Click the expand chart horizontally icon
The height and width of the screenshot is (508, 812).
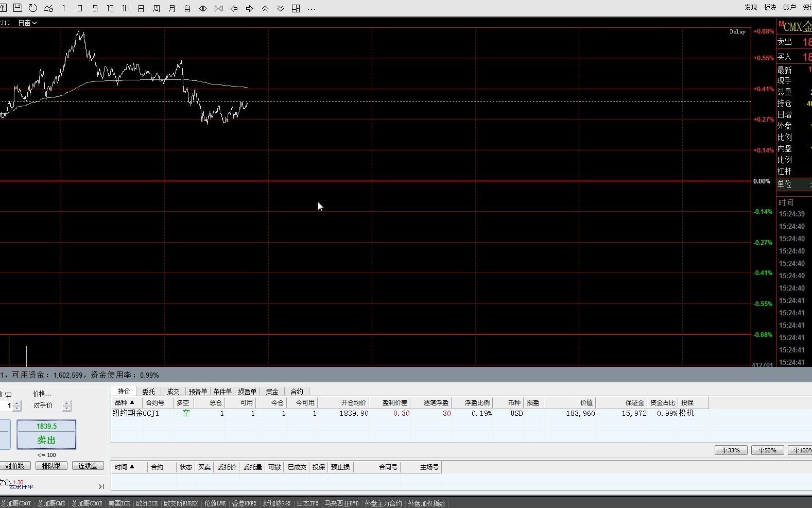203,8
